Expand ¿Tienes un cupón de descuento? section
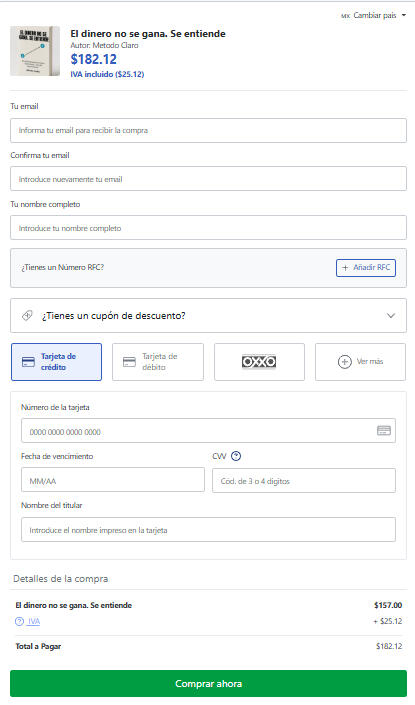 tap(208, 316)
